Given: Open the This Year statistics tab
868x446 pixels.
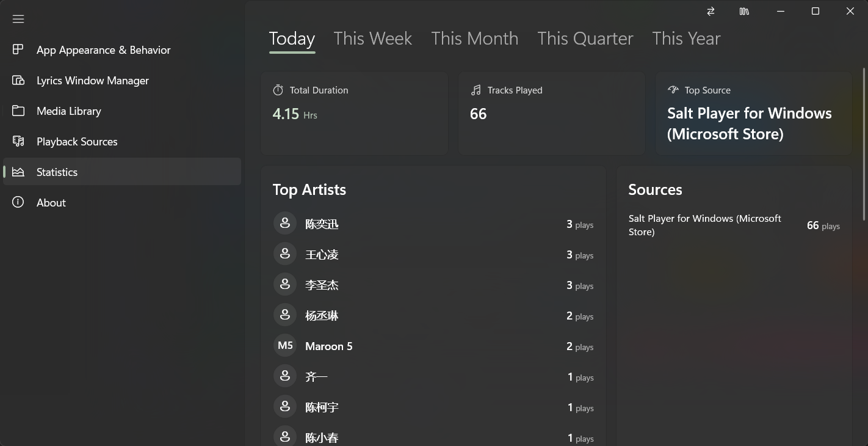Looking at the screenshot, I should [686, 38].
